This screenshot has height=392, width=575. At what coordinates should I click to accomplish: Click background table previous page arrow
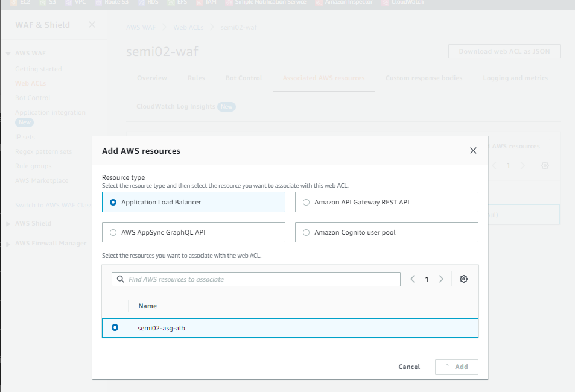click(494, 165)
